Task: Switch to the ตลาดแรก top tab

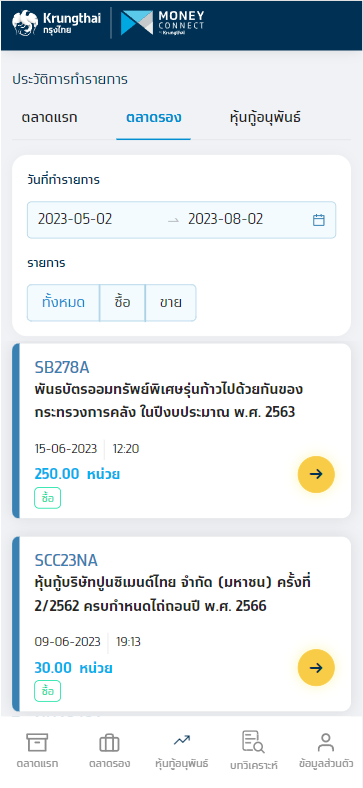Action: click(x=49, y=119)
